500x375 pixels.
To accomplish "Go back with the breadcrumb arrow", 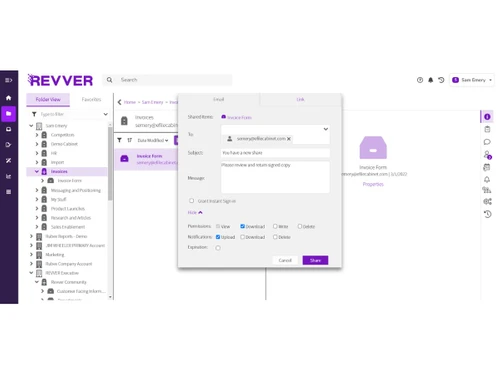I will pyautogui.click(x=119, y=102).
